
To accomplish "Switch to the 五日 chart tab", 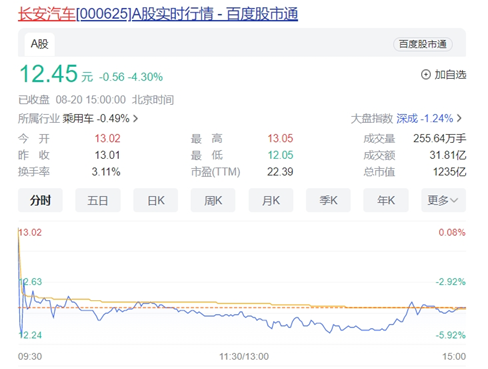I will point(98,200).
